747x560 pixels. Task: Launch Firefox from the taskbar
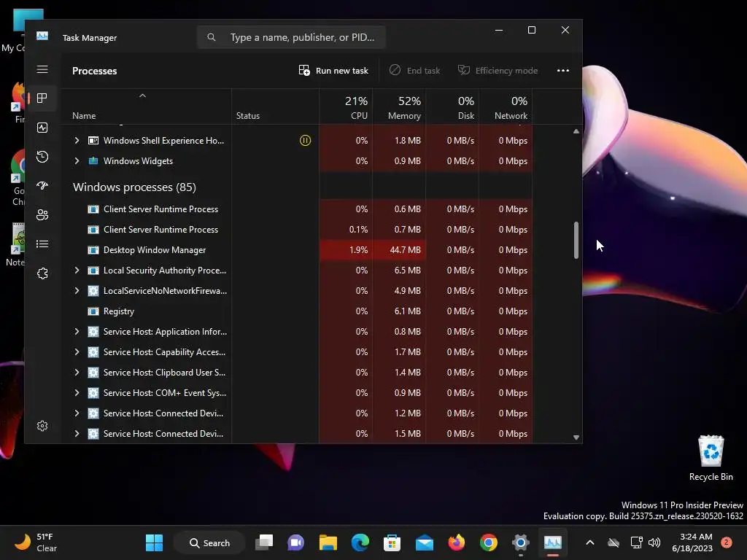pos(457,542)
